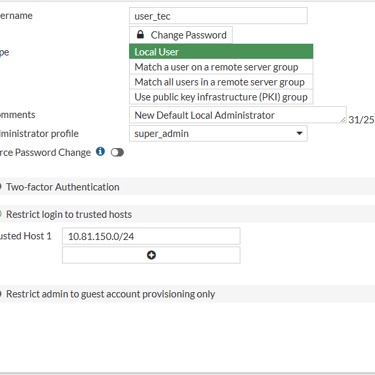The width and height of the screenshot is (375, 375).
Task: Toggle Restrict admin to guest account provisioning only
Action: click(1, 294)
